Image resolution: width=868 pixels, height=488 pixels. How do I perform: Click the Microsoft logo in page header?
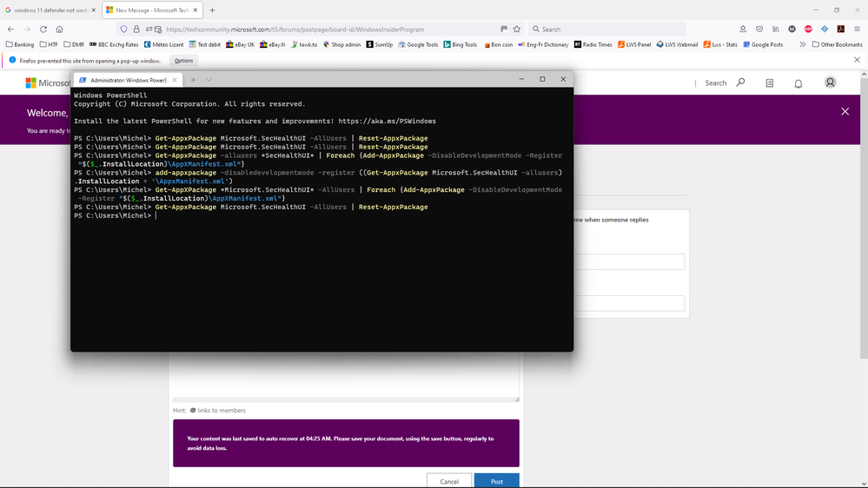tap(30, 83)
